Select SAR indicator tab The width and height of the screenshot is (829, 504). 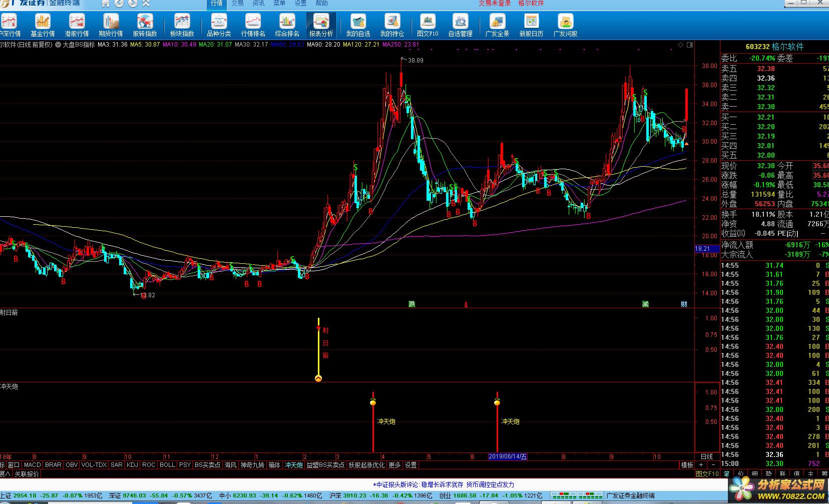(x=117, y=465)
